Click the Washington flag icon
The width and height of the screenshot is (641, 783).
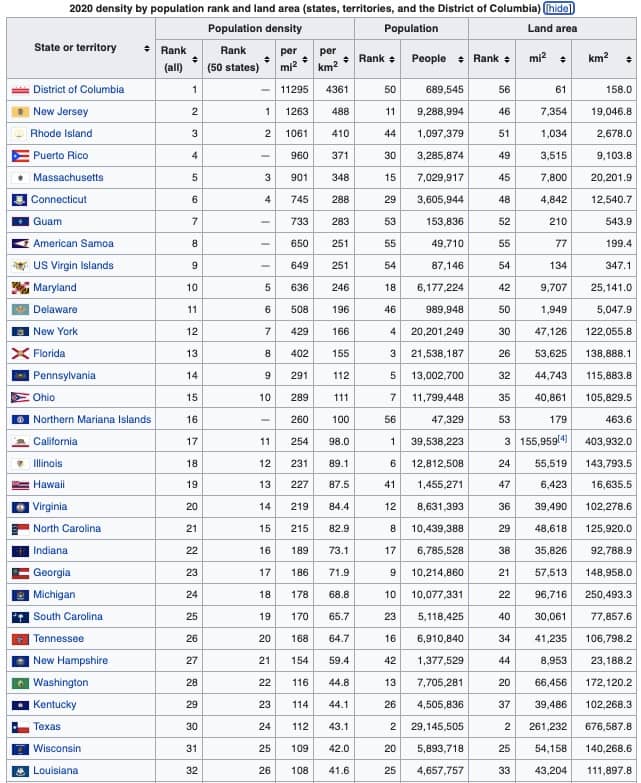coord(20,683)
